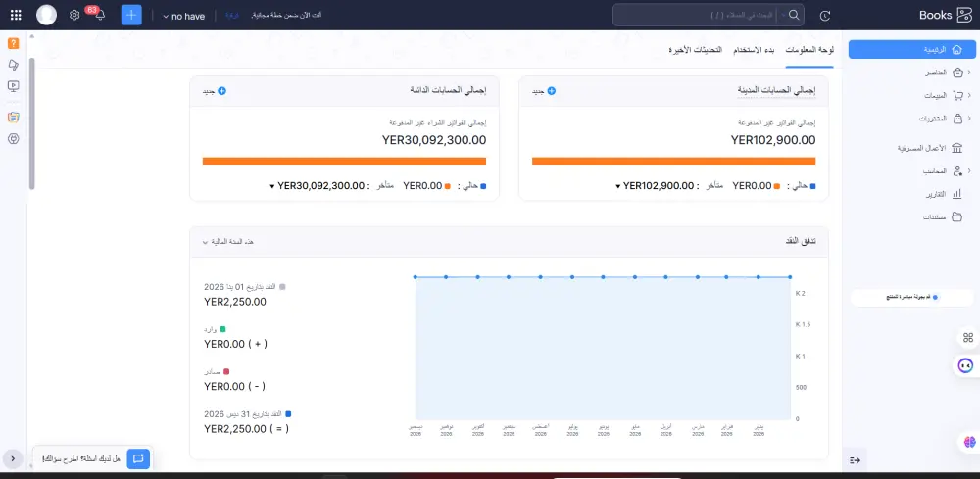Select the 'لوحة المعلومات' dashboard tab
980x479 pixels.
coord(809,50)
